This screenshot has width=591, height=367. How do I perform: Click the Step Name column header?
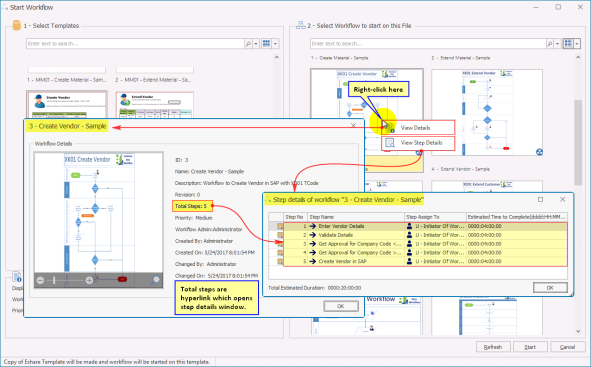[356, 217]
